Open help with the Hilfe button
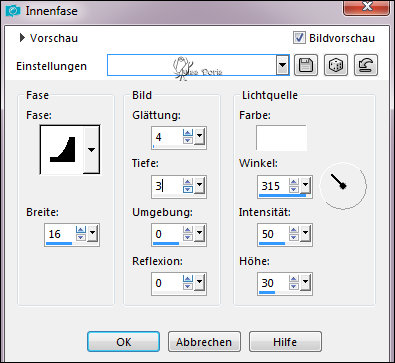The width and height of the screenshot is (395, 363). pos(285,342)
